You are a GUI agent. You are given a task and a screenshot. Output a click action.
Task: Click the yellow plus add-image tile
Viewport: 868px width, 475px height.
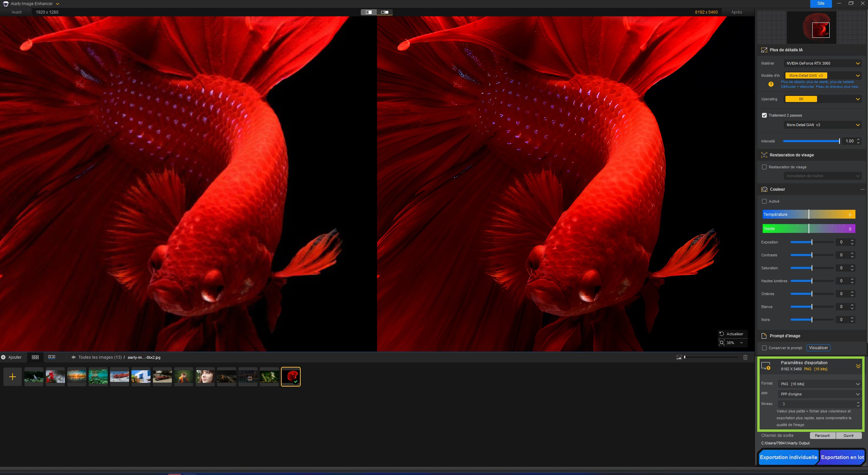(13, 377)
